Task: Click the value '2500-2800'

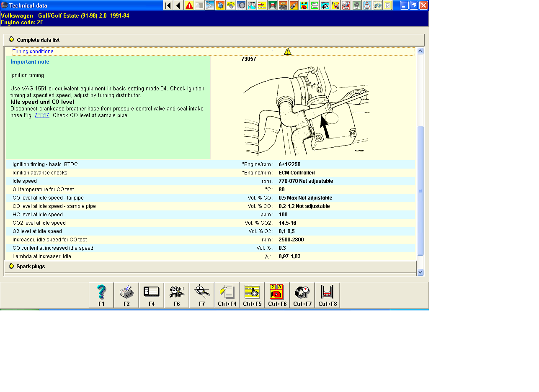Action: pos(291,240)
